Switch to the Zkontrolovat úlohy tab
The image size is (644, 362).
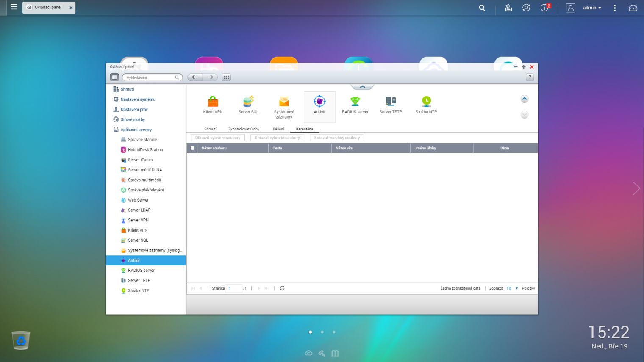coord(244,129)
